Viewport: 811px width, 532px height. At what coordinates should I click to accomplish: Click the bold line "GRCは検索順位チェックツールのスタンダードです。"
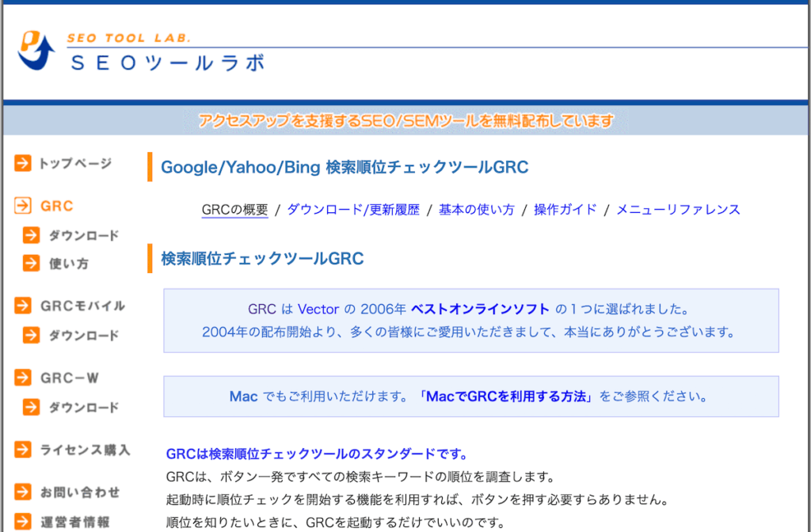click(317, 454)
